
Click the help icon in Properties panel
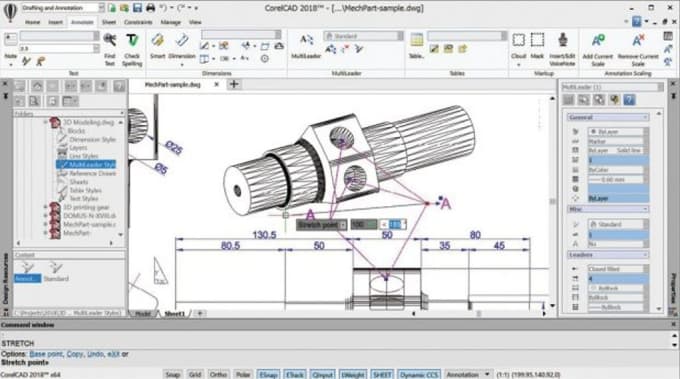pyautogui.click(x=629, y=100)
